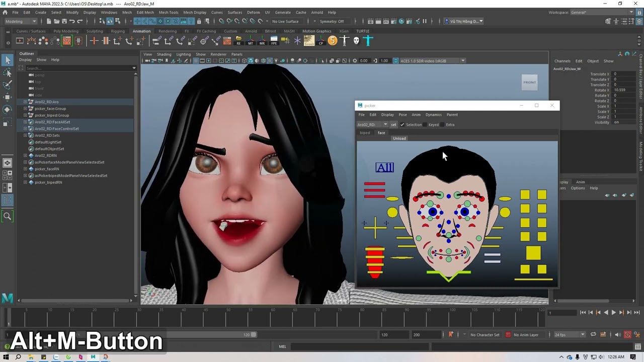Open the Pose menu in picker
644x362 pixels.
click(x=403, y=115)
